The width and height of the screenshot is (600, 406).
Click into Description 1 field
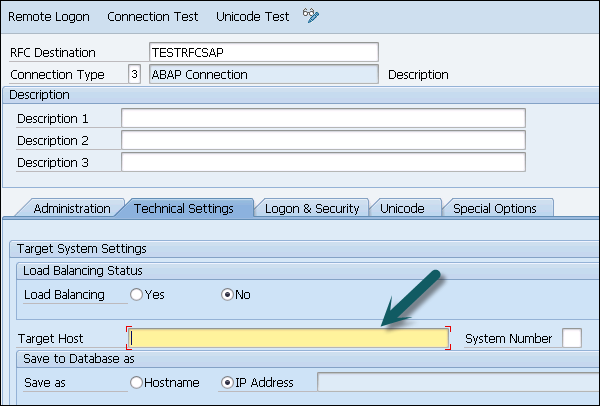(x=323, y=119)
